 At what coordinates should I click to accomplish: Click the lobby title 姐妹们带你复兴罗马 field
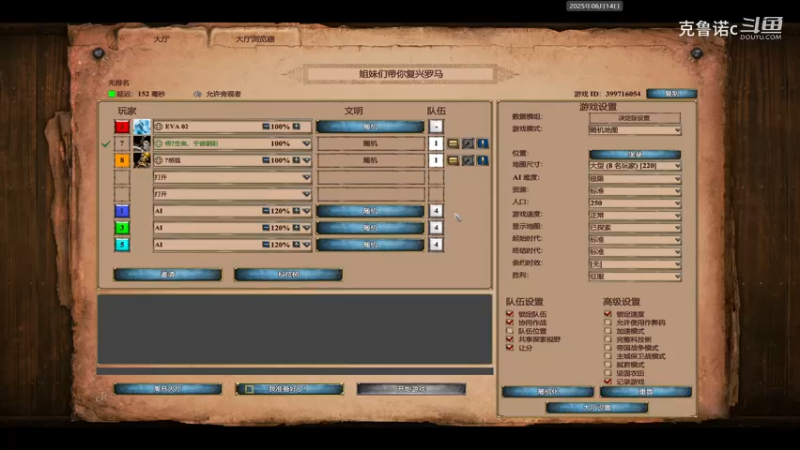coord(401,74)
